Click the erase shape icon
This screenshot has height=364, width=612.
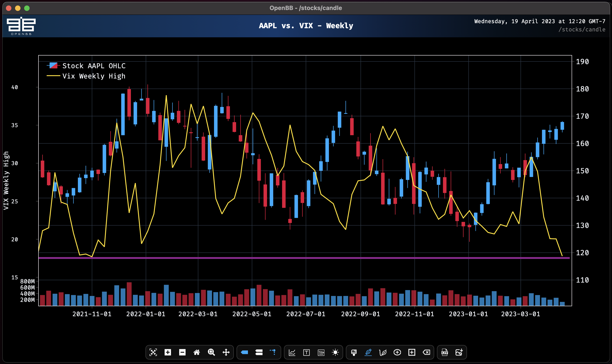point(426,352)
